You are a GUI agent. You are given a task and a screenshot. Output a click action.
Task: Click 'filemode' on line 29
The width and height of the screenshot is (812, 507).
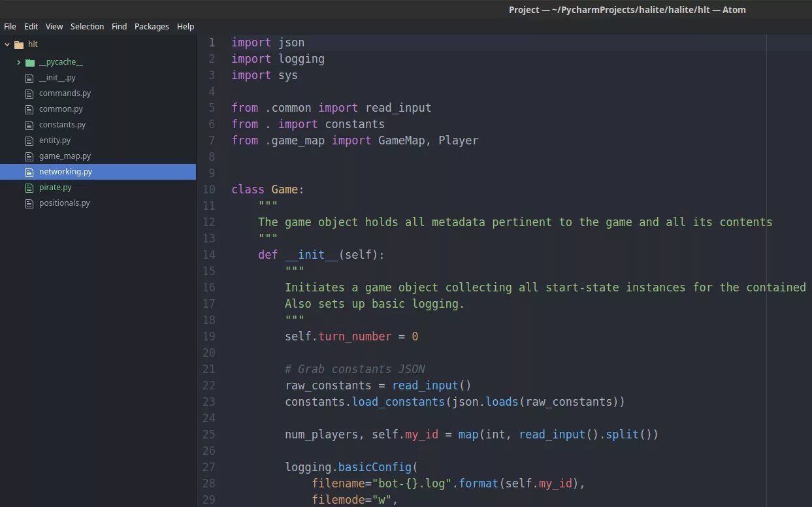click(x=338, y=500)
